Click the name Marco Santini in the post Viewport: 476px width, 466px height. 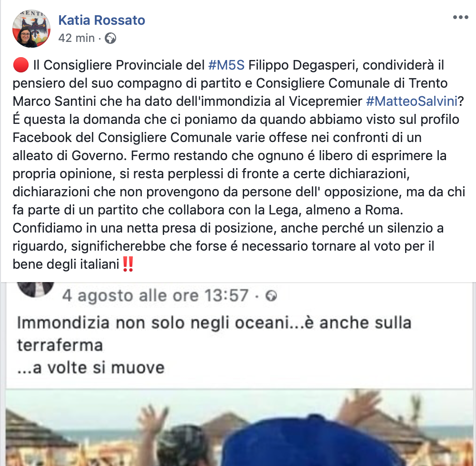[x=54, y=101]
